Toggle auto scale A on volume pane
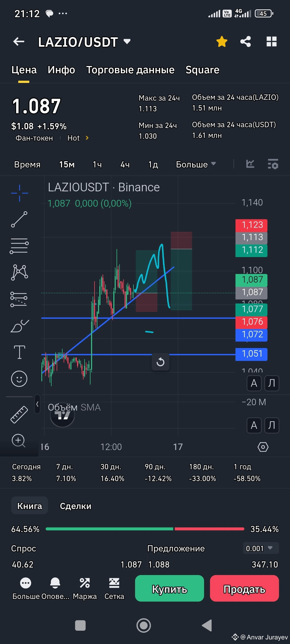The width and height of the screenshot is (290, 644). (254, 425)
